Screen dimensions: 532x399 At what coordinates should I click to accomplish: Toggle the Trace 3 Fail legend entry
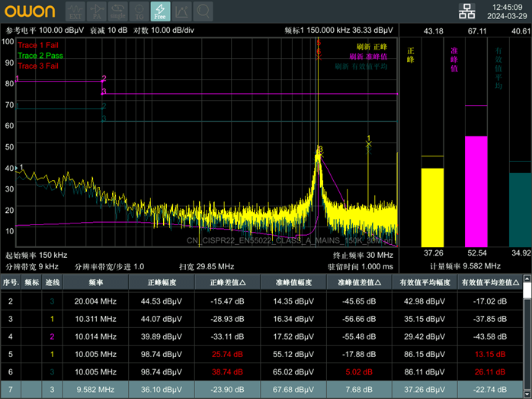point(40,66)
